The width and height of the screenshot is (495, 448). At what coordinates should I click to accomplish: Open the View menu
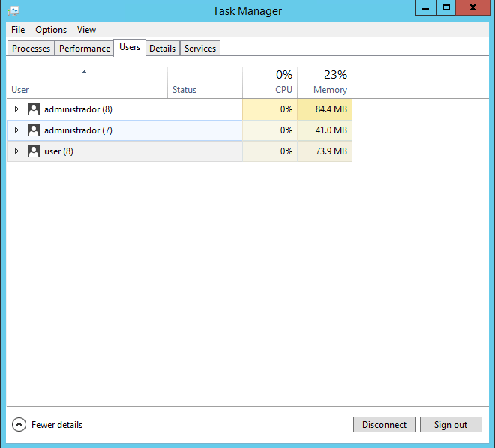tap(86, 30)
